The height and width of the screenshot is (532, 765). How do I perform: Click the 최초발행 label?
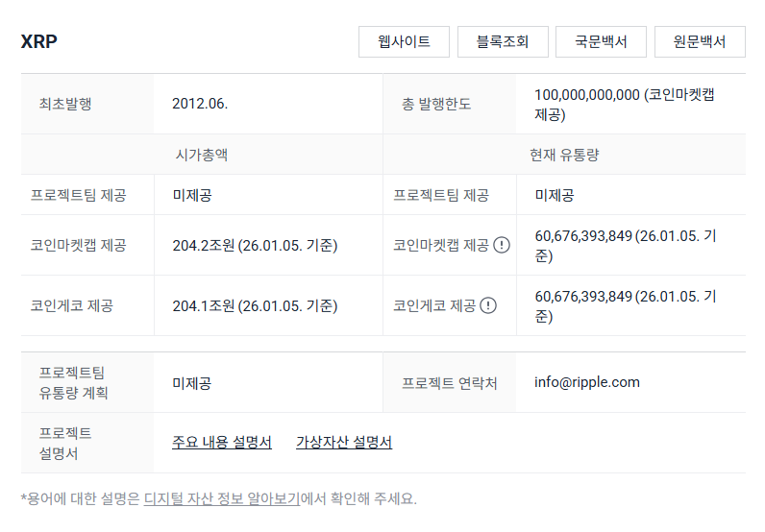(x=65, y=104)
